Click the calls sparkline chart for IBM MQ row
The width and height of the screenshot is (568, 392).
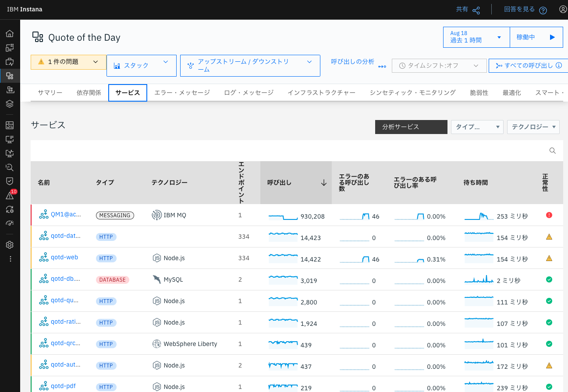point(283,216)
